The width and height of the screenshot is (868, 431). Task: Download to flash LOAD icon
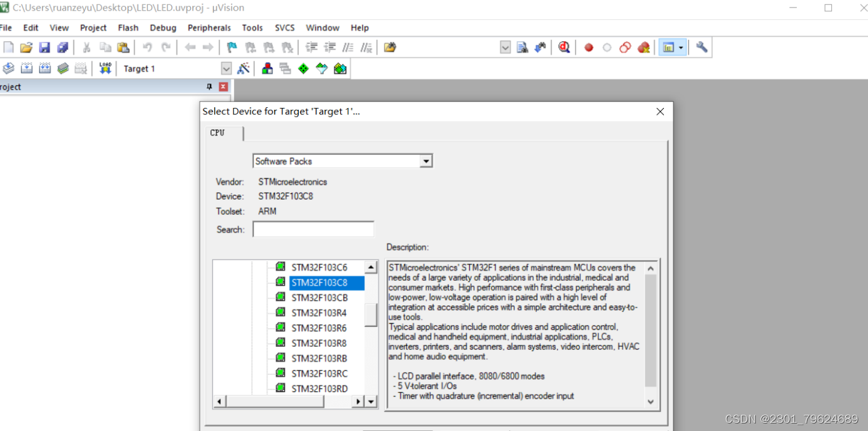coord(105,69)
